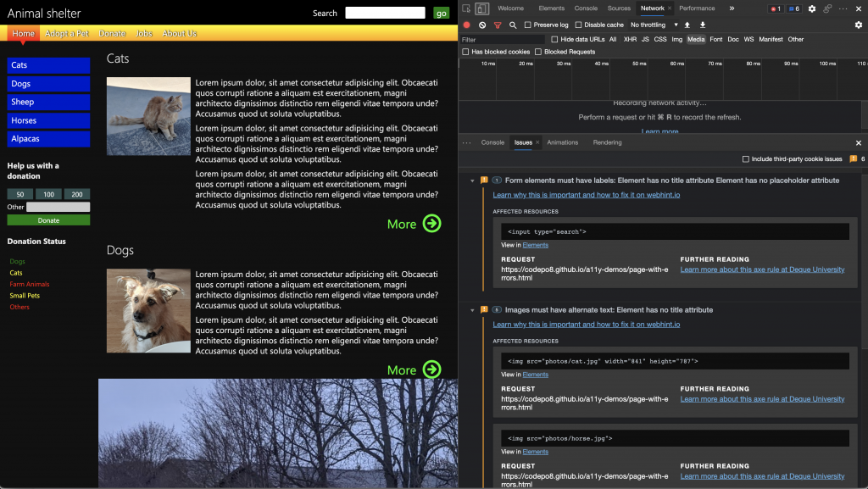Click the warning icon beside Images alternate text issue

pos(484,310)
